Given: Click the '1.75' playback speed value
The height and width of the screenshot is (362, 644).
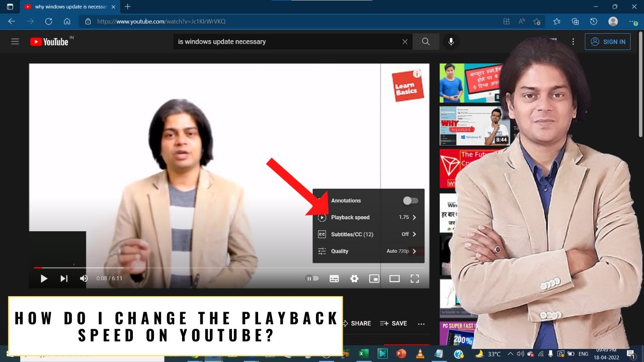Looking at the screenshot, I should pos(404,218).
